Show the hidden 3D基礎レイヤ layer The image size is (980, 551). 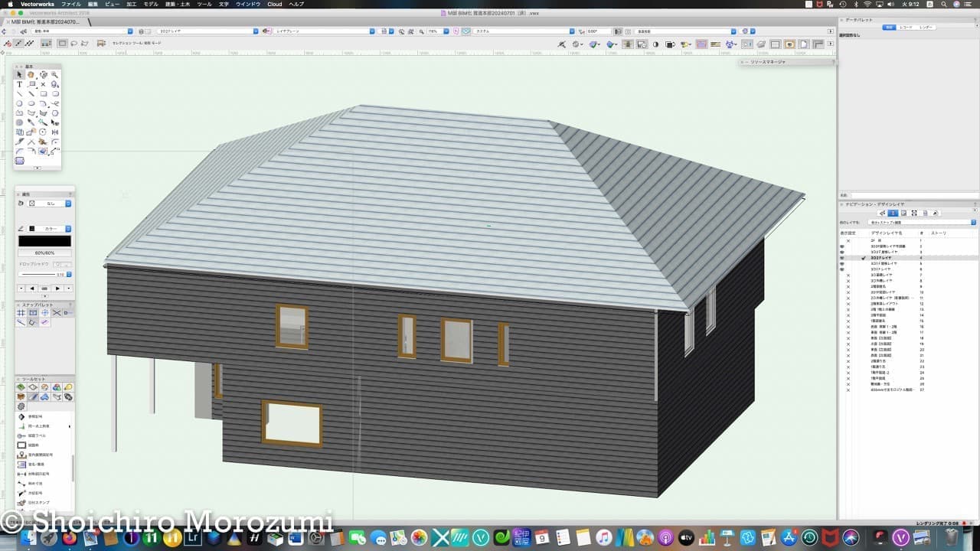[x=848, y=275]
